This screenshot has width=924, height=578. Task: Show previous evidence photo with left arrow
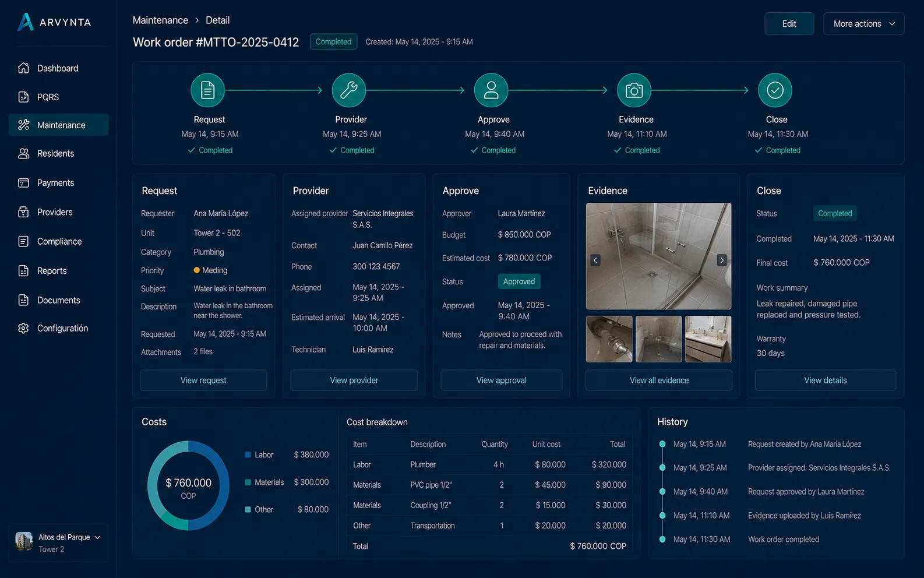tap(595, 260)
